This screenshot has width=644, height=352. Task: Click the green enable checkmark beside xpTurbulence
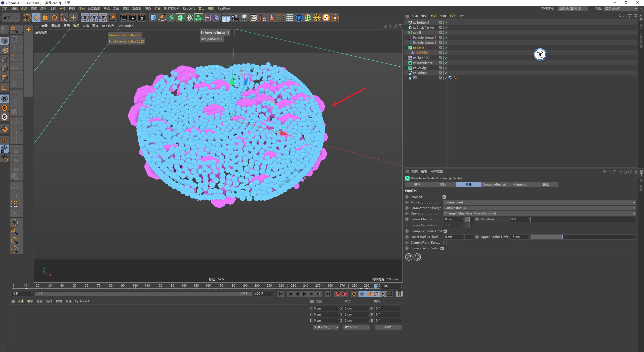446,63
